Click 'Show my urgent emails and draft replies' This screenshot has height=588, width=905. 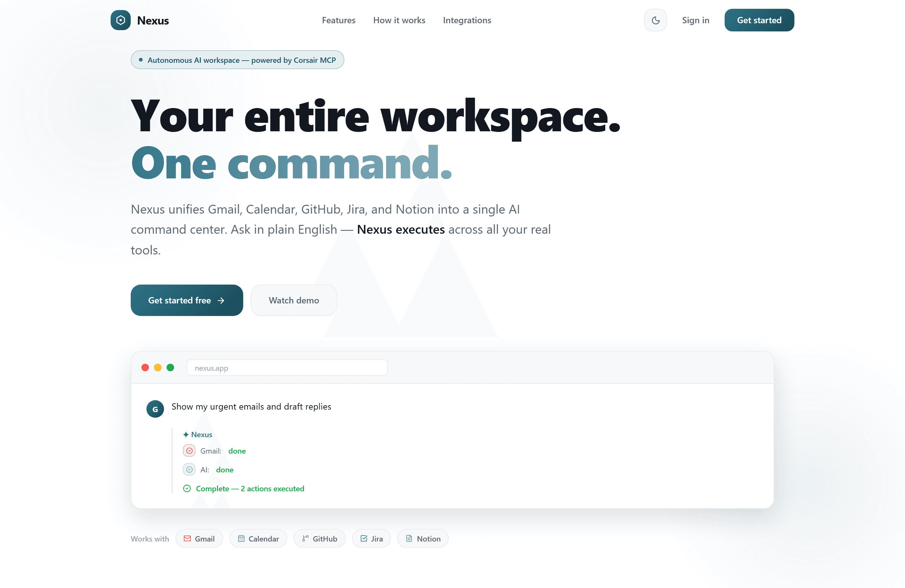pyautogui.click(x=251, y=407)
